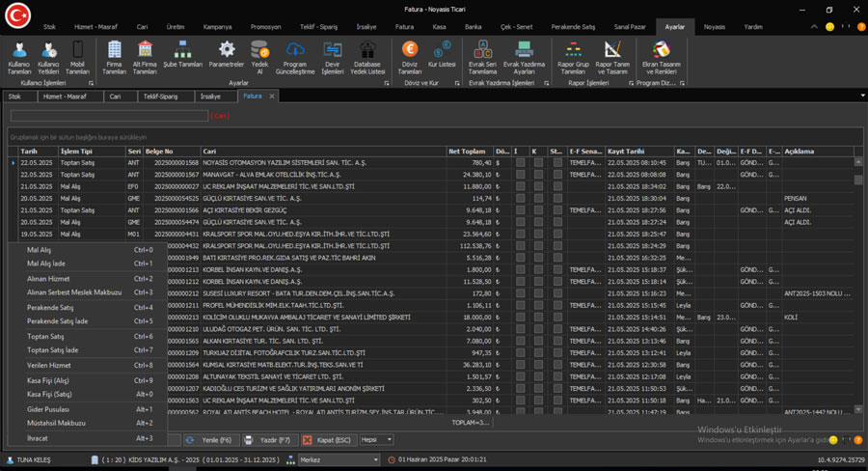
Task: Open Evrak Yazdırma Ayarları printer icon
Action: 524,58
